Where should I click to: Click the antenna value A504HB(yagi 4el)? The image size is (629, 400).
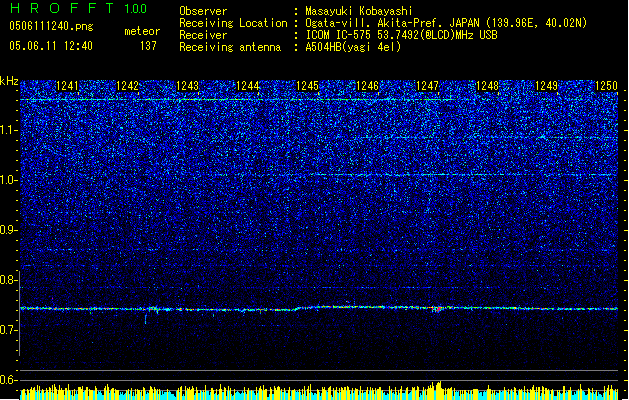pyautogui.click(x=353, y=47)
